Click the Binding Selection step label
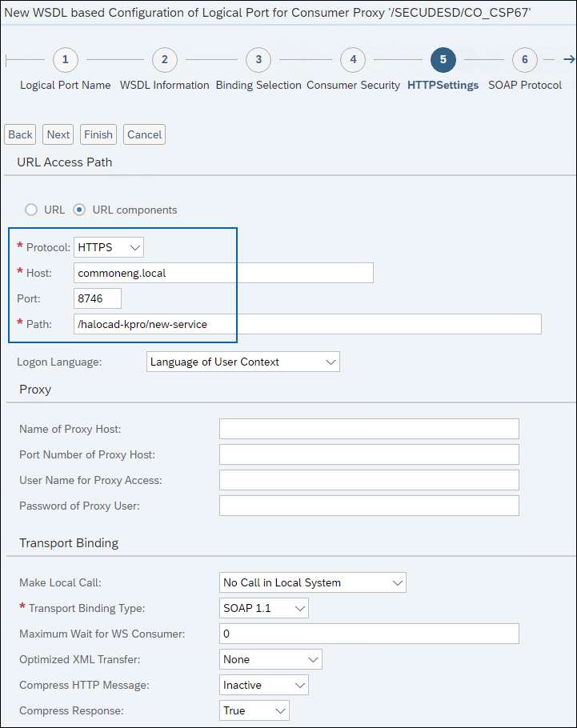Viewport: 577px width, 728px height. 258,86
